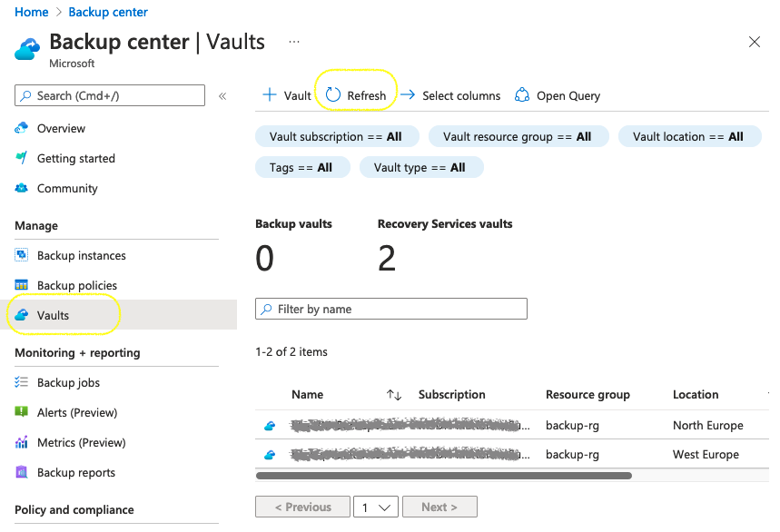780x532 pixels.
Task: Open the page number dropdown
Action: pyautogui.click(x=376, y=507)
